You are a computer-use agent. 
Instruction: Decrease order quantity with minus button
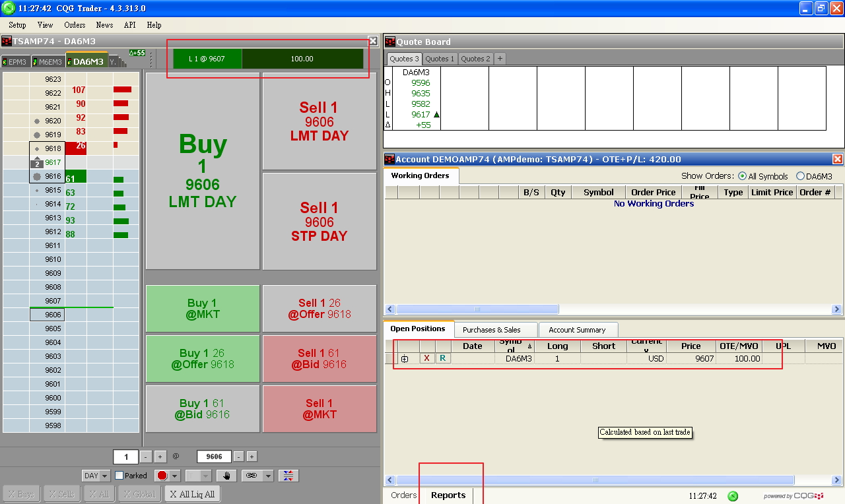pyautogui.click(x=146, y=457)
